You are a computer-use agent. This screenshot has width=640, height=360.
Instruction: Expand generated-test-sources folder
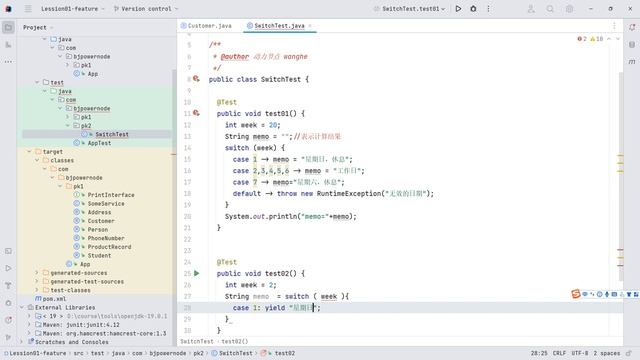point(37,282)
